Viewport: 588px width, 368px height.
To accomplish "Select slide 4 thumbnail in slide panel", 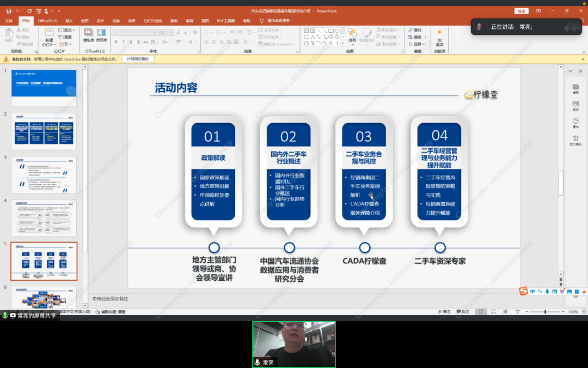I will [44, 218].
